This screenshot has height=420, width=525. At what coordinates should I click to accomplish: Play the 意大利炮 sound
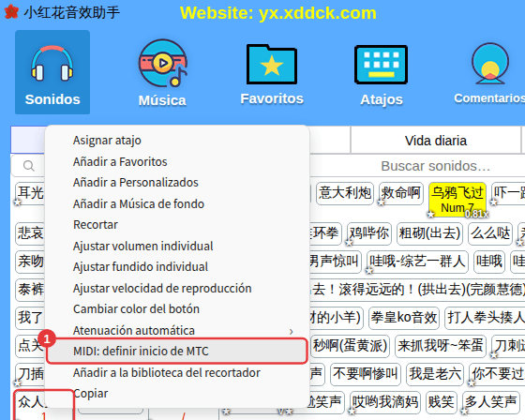[x=345, y=193]
